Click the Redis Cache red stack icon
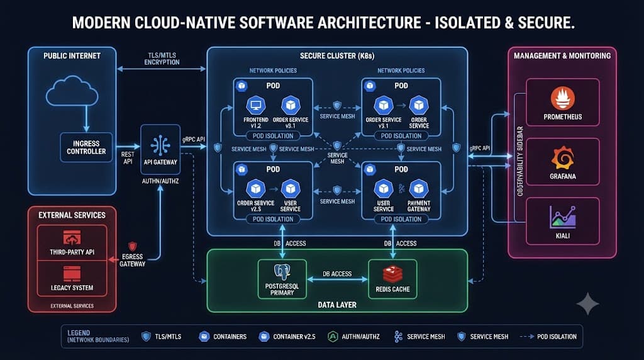The image size is (644, 360). [392, 274]
